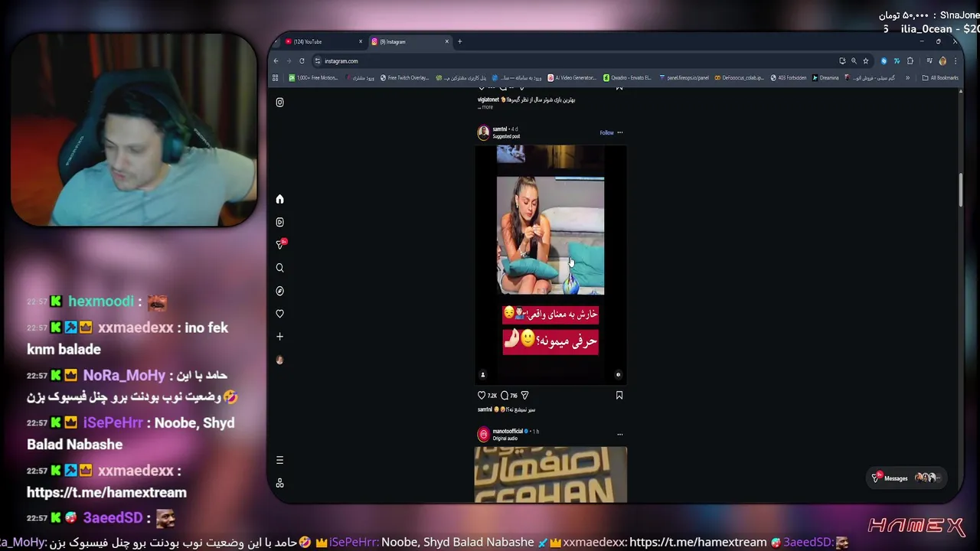
Task: Open samtnl profile picture
Action: coord(483,132)
